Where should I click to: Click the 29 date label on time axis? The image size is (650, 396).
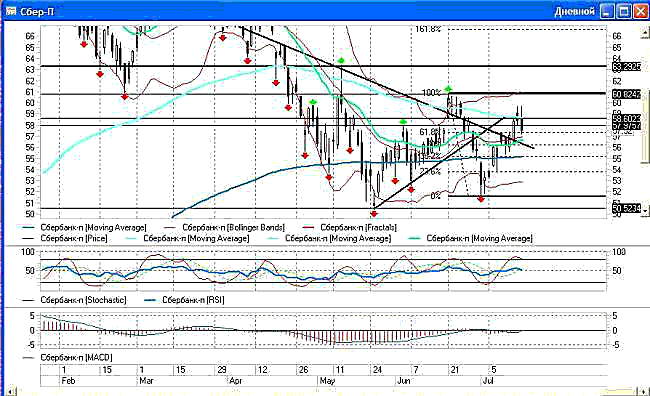[222, 369]
